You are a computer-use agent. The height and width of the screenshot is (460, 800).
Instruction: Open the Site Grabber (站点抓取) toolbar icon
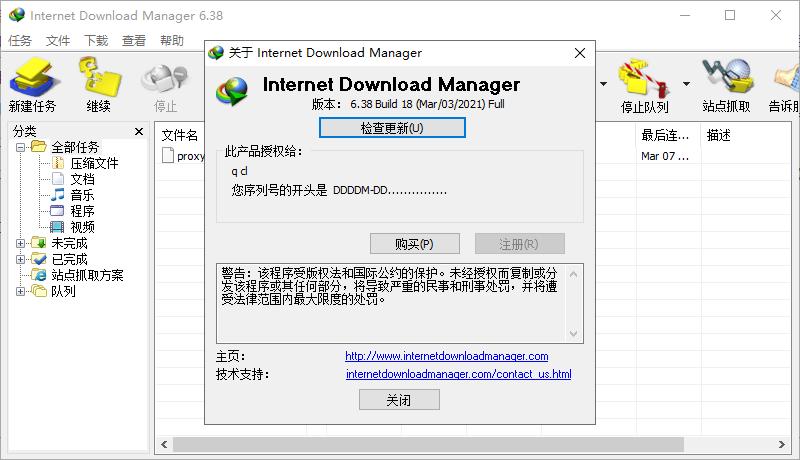coord(727,85)
